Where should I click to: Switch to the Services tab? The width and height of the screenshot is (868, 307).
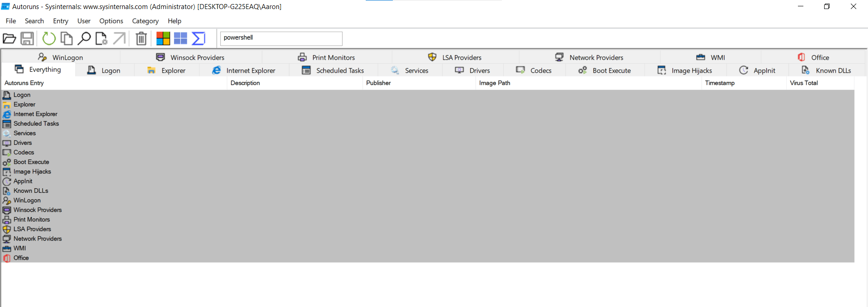click(410, 70)
